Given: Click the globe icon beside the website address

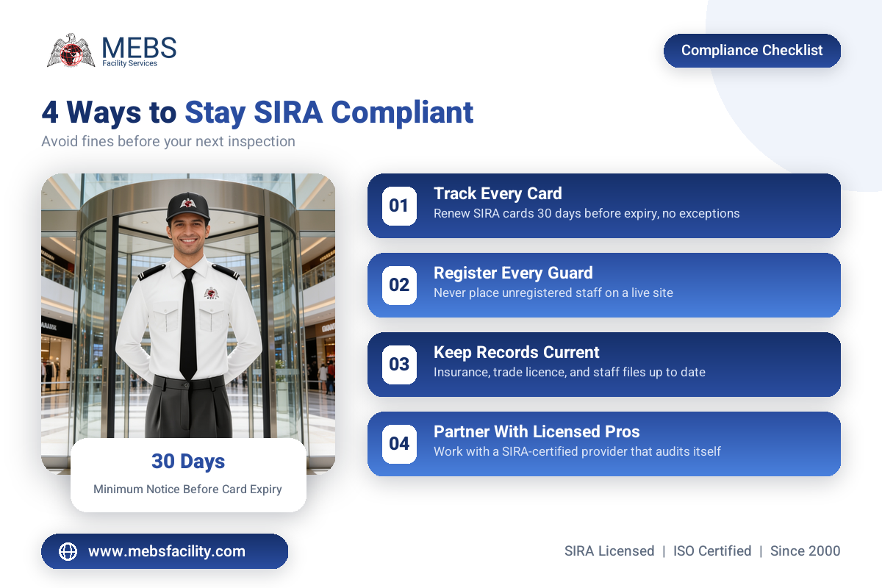Looking at the screenshot, I should coord(68,551).
